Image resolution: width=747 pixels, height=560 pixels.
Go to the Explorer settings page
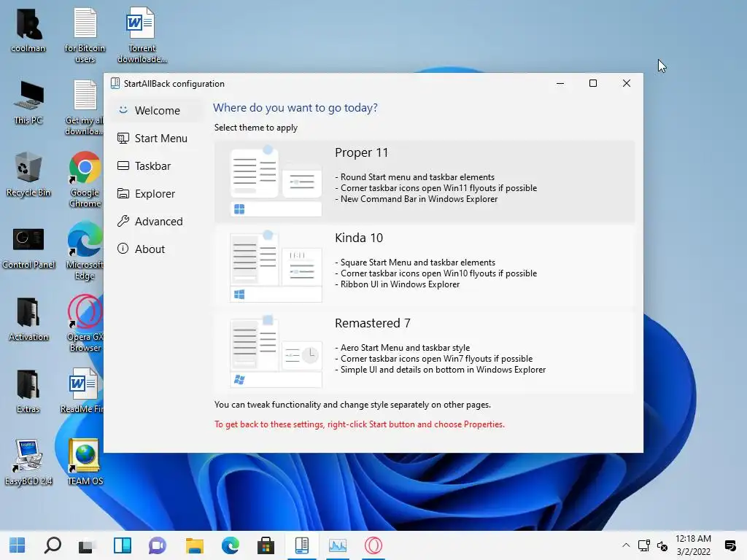[155, 193]
